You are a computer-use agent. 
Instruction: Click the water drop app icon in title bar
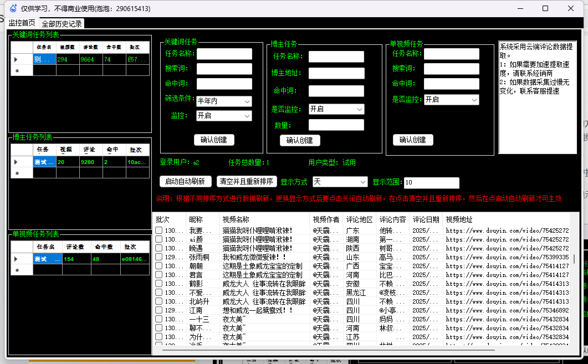click(x=13, y=8)
